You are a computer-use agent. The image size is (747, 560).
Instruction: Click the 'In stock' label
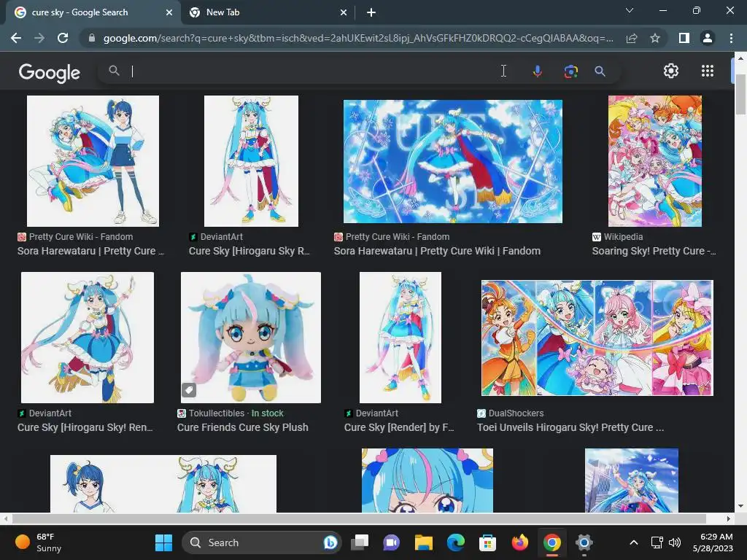click(x=267, y=413)
